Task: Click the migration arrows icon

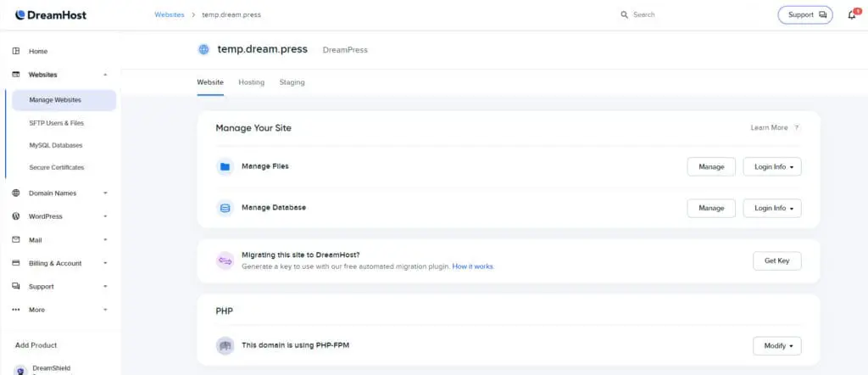Action: [x=225, y=260]
